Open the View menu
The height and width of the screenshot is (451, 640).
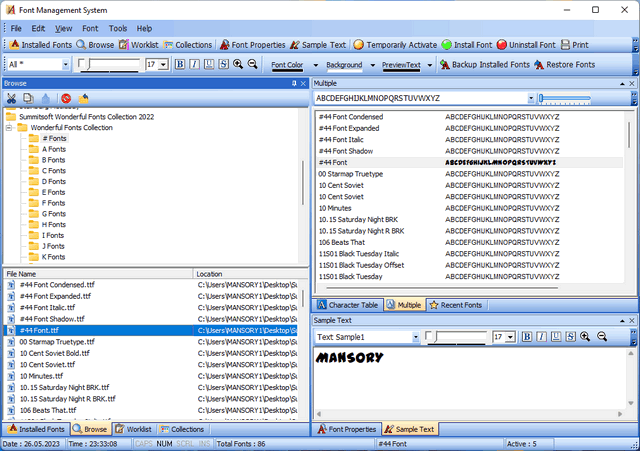coord(64,28)
